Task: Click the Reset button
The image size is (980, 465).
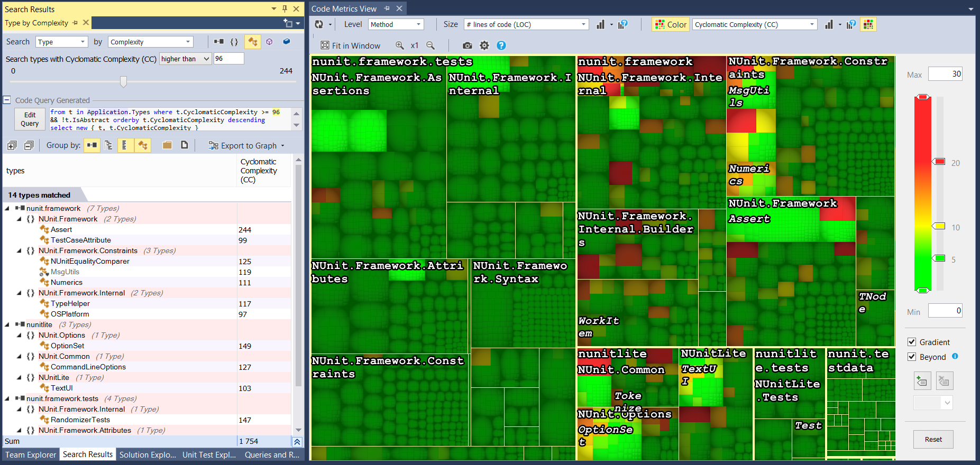Action: pyautogui.click(x=933, y=439)
